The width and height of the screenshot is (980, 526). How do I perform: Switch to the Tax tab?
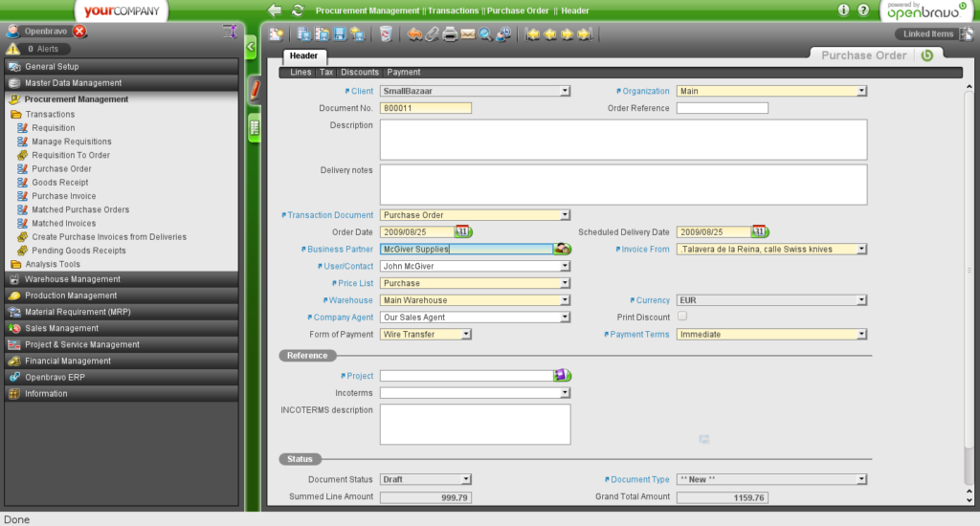(326, 73)
